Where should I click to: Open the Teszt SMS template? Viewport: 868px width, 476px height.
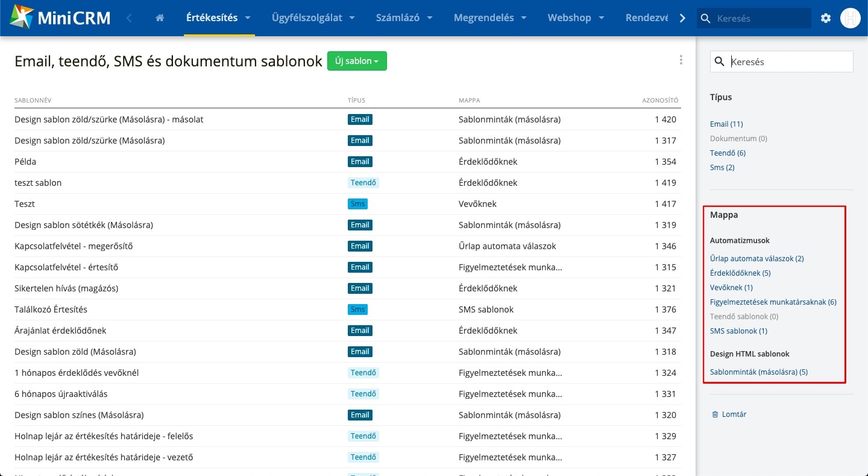click(25, 204)
